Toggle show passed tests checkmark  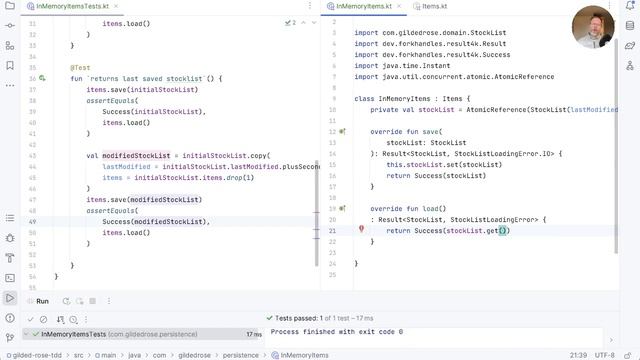[x=31, y=320]
